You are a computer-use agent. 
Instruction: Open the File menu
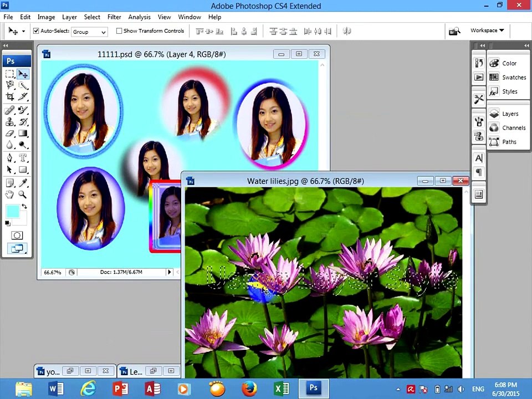coord(8,17)
